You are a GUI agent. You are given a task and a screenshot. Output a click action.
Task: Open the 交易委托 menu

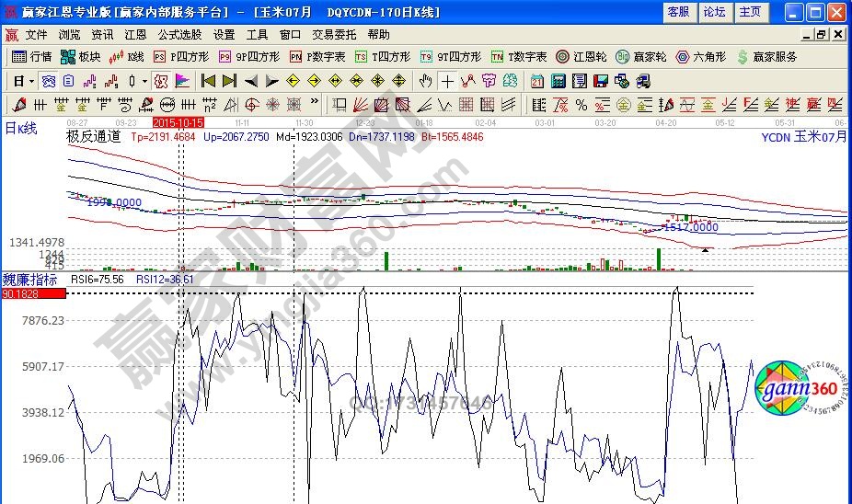tap(332, 34)
